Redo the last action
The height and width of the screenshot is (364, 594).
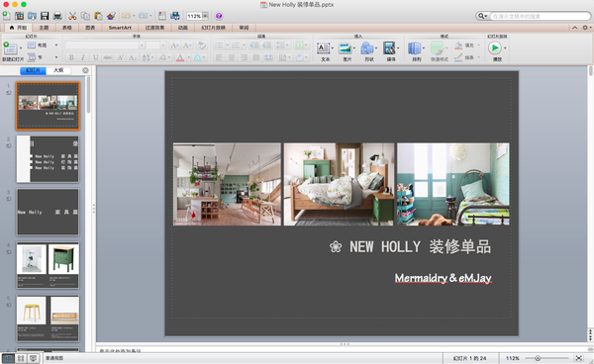click(143, 16)
